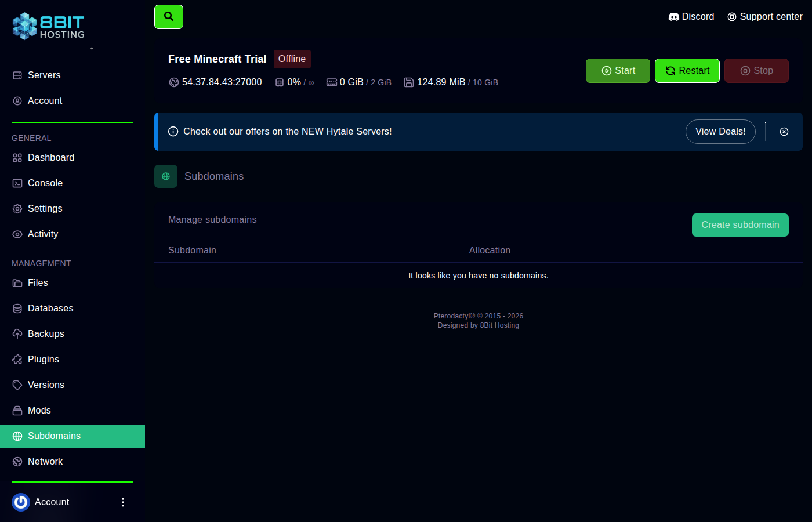Viewport: 812px width, 522px height.
Task: Start the server
Action: pos(618,71)
